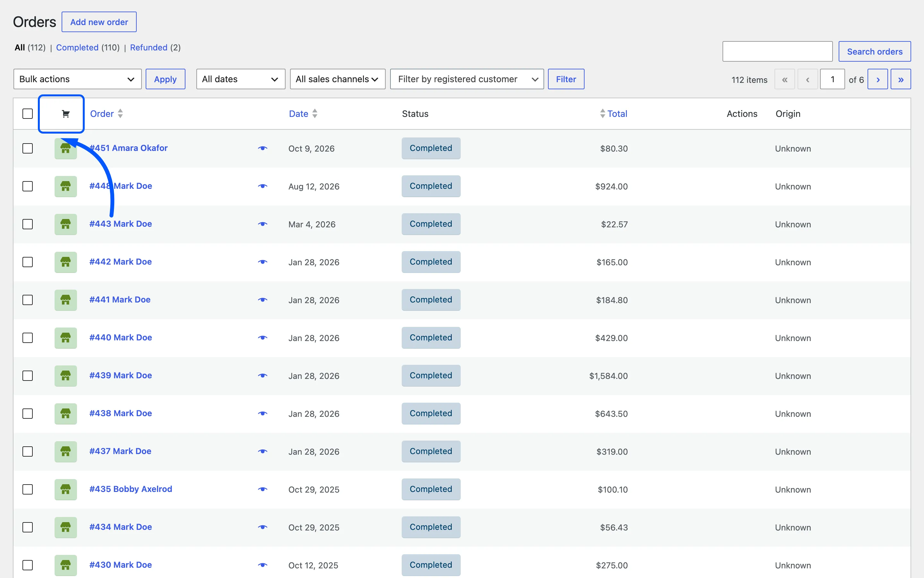Open order #451 Amara Okafor
Viewport: 924px width, 578px height.
point(128,148)
